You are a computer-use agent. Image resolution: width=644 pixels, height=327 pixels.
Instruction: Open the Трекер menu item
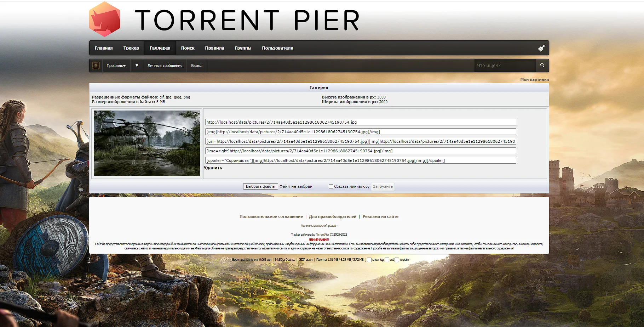pyautogui.click(x=131, y=48)
